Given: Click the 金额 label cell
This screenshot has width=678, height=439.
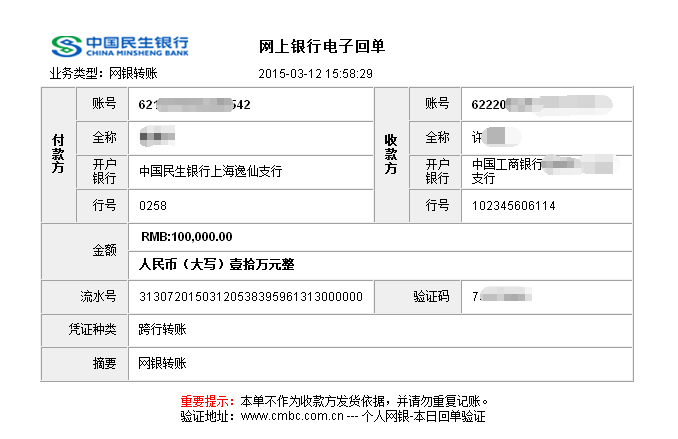Looking at the screenshot, I should click(x=85, y=251).
